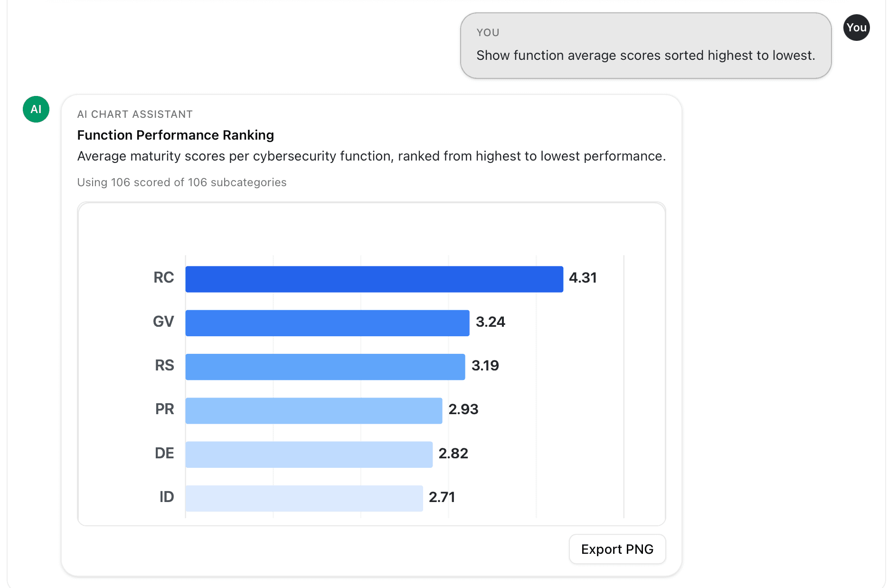Click the GV bar valued 3.24
The height and width of the screenshot is (588, 888).
[x=327, y=323]
